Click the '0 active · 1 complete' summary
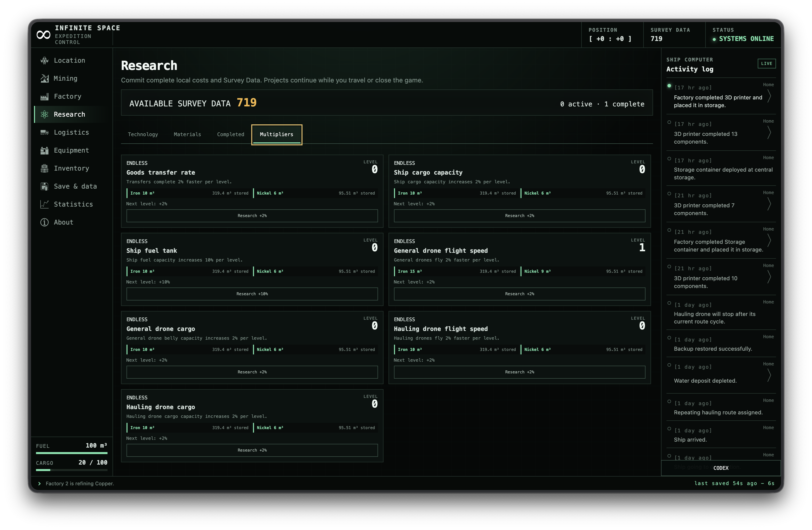 (x=602, y=104)
